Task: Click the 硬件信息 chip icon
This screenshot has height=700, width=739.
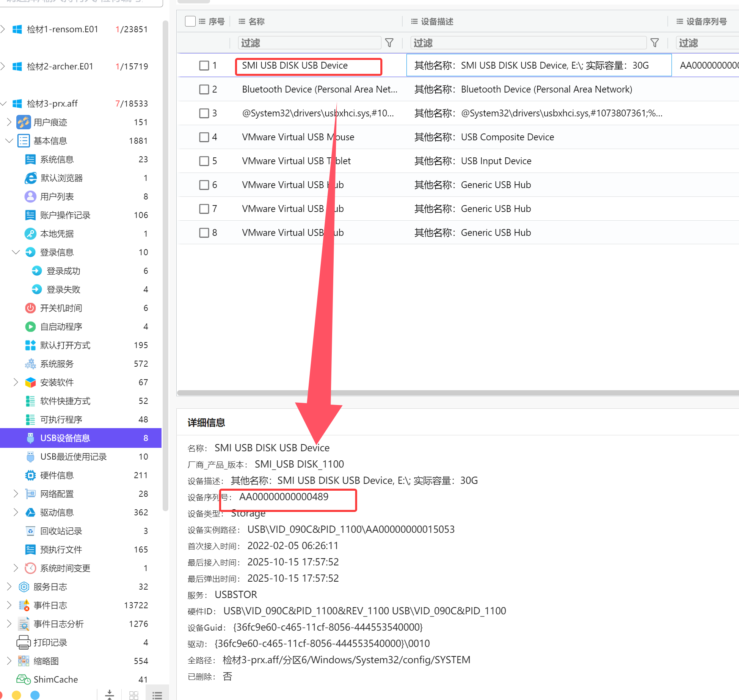Action: click(x=30, y=475)
